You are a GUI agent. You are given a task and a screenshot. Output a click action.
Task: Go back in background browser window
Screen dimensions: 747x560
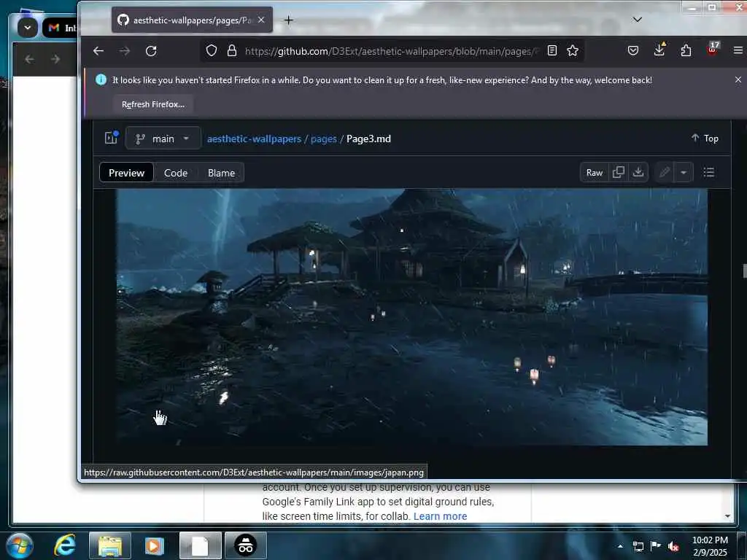coord(29,59)
